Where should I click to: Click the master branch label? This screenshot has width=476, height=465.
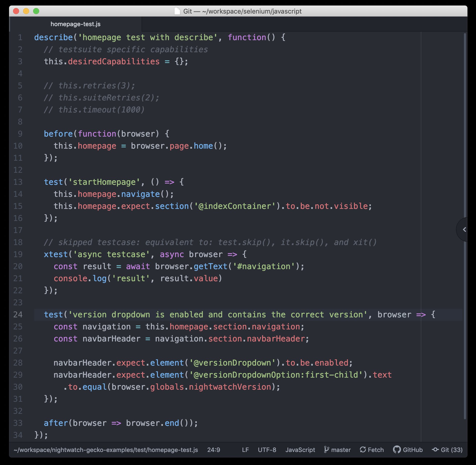[341, 450]
